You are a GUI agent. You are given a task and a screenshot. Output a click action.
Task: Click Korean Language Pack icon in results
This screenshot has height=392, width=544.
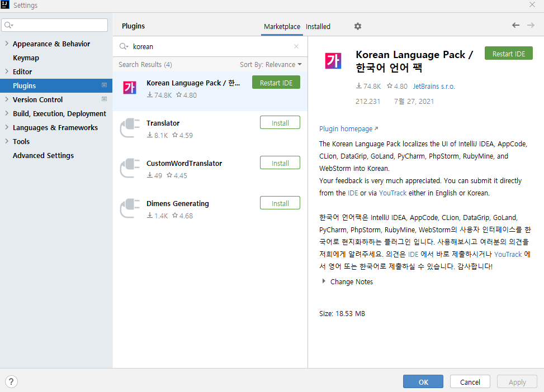click(x=130, y=88)
